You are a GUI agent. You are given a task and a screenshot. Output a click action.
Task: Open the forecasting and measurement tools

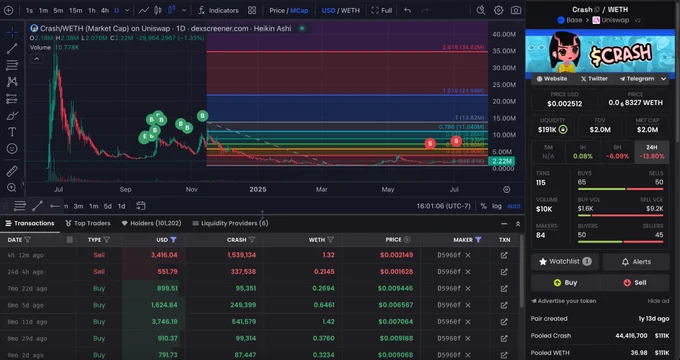(x=12, y=98)
